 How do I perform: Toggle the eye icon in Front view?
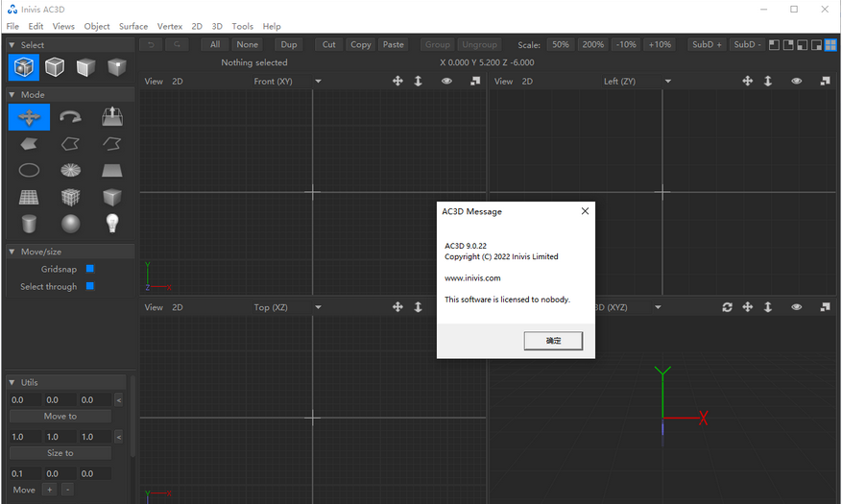(x=446, y=81)
